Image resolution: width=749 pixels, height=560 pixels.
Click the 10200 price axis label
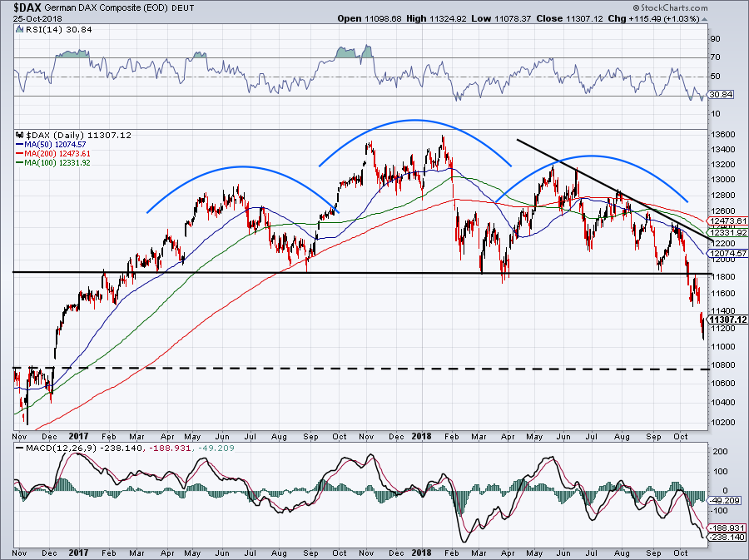[x=722, y=423]
